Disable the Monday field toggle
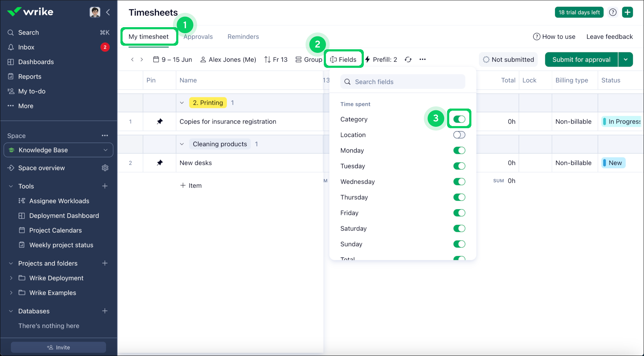The image size is (644, 356). 459,151
